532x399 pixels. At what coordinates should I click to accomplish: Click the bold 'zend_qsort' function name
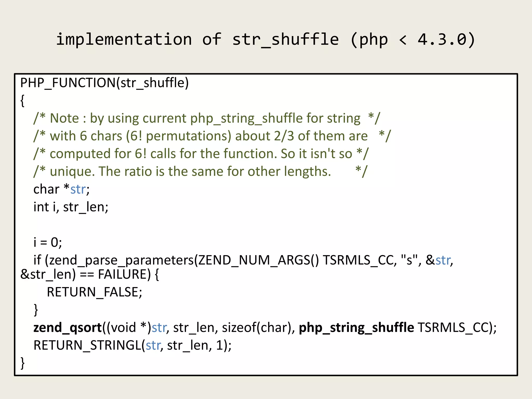coord(68,328)
